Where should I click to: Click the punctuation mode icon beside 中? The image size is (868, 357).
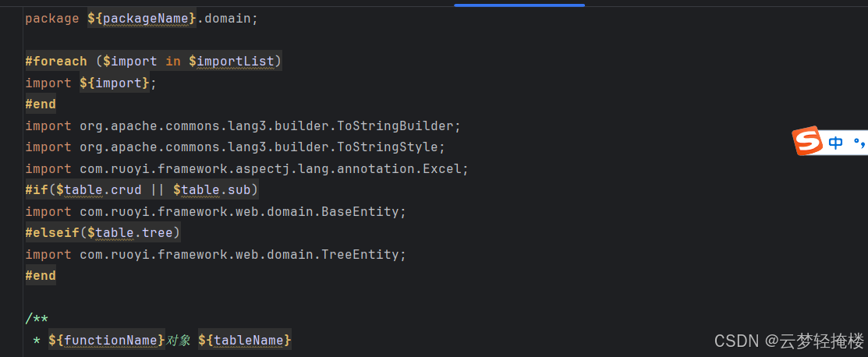(x=859, y=144)
